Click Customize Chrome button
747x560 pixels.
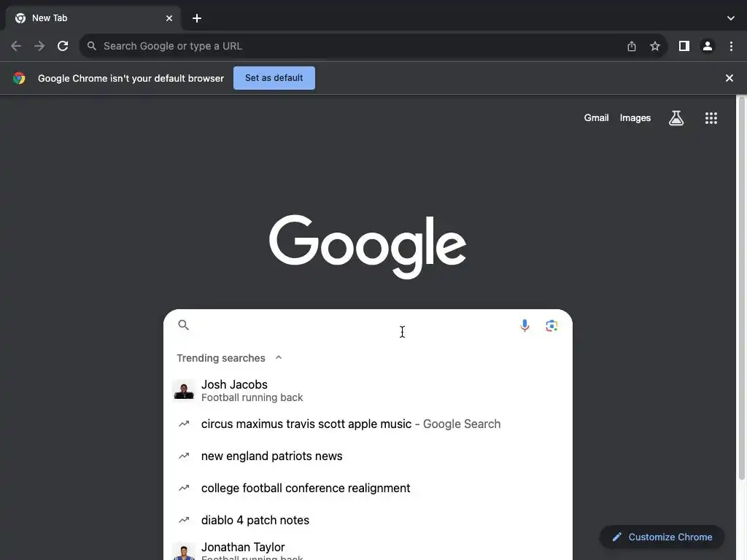pyautogui.click(x=662, y=537)
